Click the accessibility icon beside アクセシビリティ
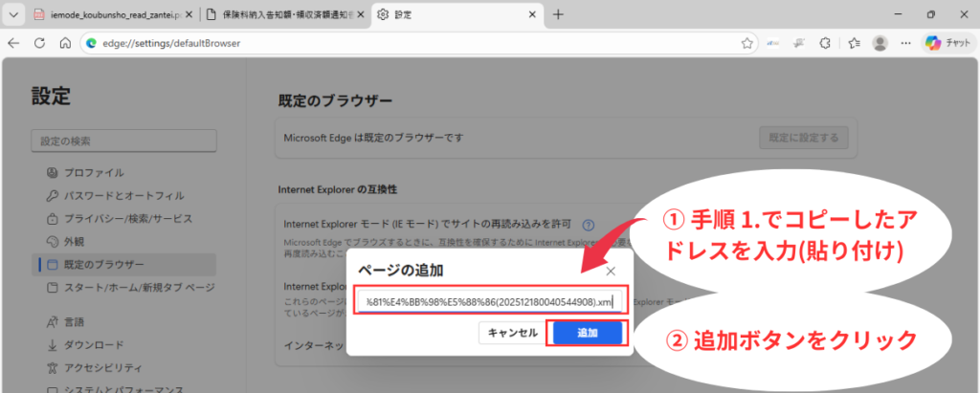The image size is (980, 393). 53,367
